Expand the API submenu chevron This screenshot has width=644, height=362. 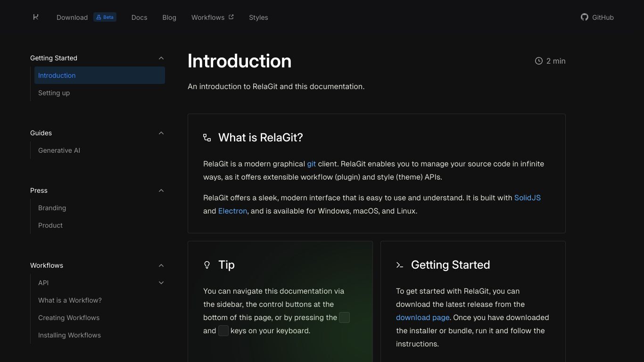pyautogui.click(x=161, y=283)
